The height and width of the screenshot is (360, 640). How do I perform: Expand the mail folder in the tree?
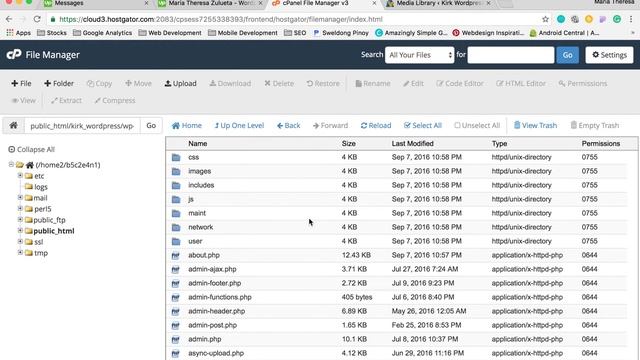click(20, 198)
